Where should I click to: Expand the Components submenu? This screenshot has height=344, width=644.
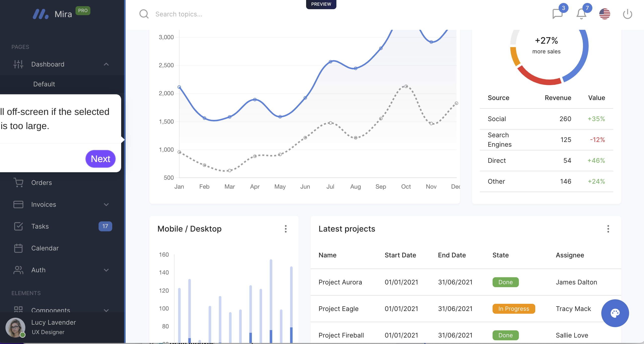(x=106, y=310)
